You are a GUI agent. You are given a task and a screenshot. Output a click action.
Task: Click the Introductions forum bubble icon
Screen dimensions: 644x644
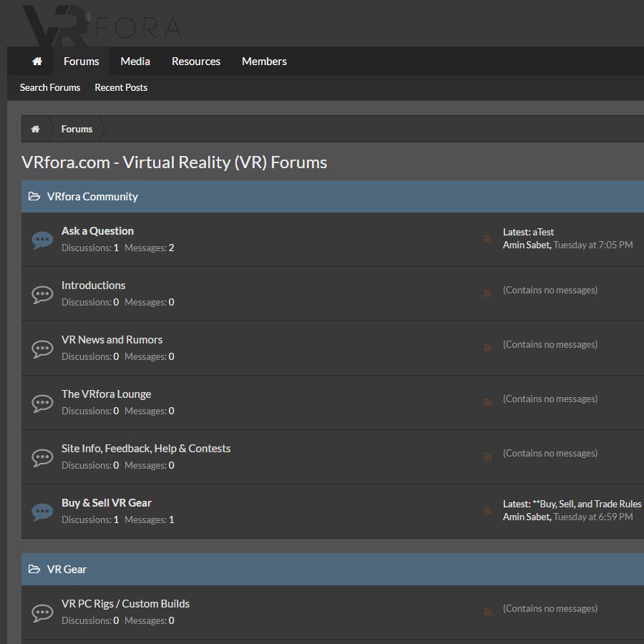42,294
